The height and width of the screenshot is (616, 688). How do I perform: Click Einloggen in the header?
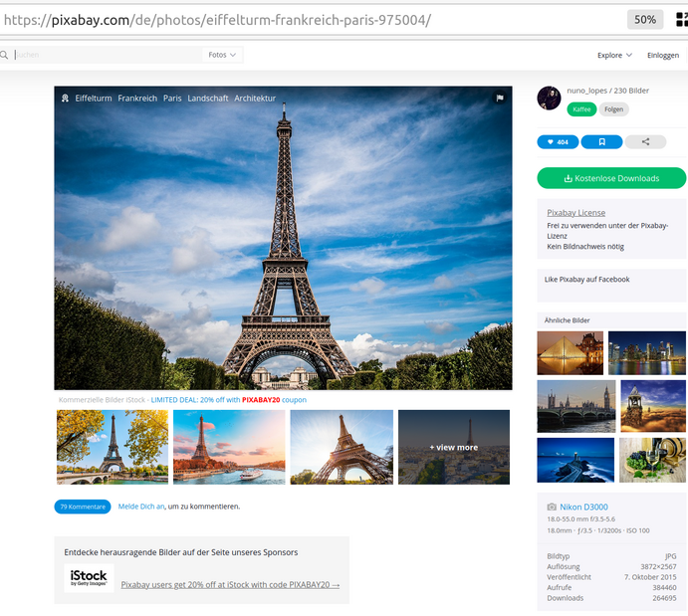pos(663,56)
